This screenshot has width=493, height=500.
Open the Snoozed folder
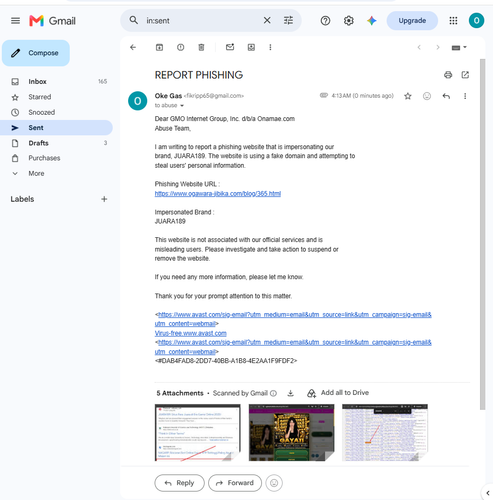click(x=56, y=112)
